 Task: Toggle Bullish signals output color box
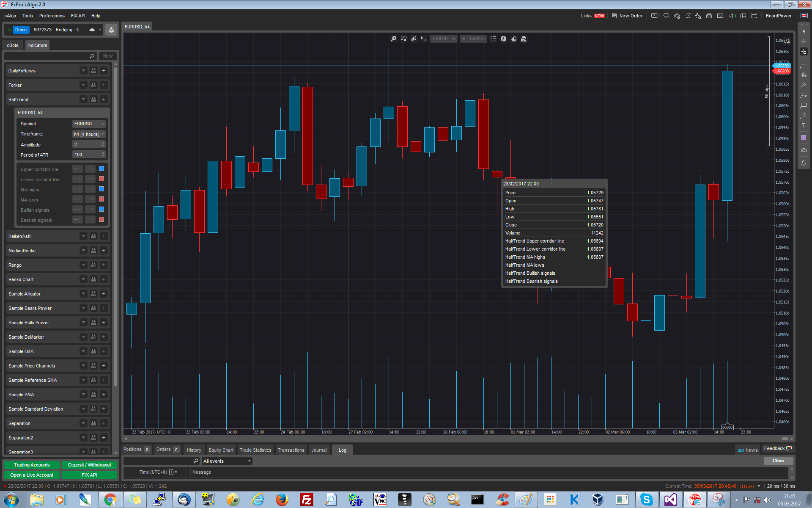101,210
